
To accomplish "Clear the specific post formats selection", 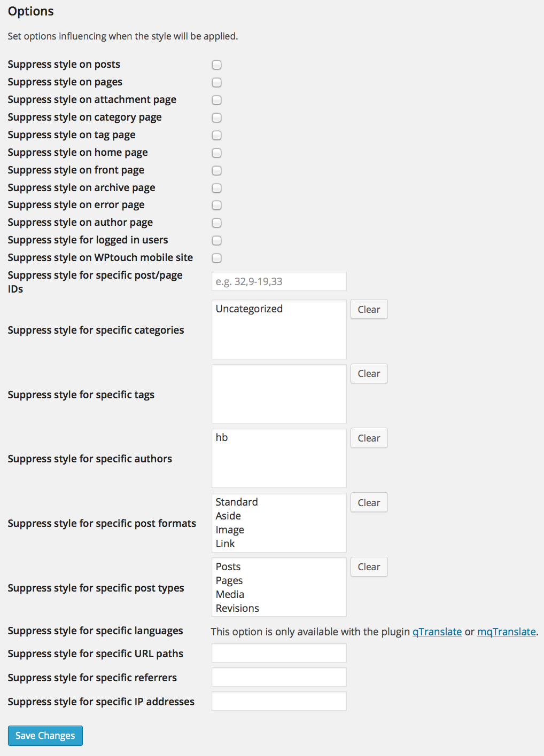I will 369,502.
